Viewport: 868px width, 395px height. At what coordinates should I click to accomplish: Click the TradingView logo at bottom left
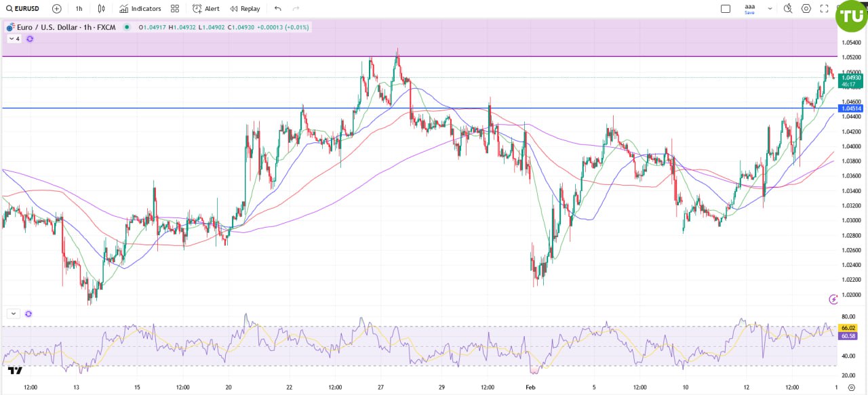pos(15,370)
